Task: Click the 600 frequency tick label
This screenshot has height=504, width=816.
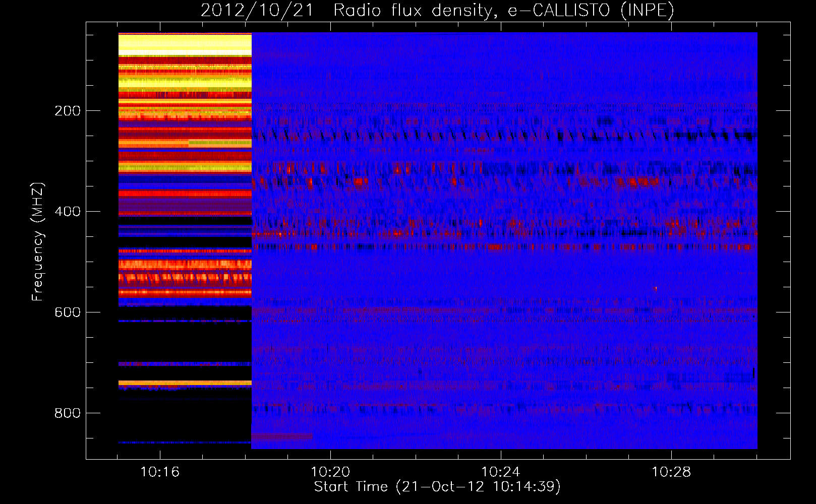Action: pos(68,312)
